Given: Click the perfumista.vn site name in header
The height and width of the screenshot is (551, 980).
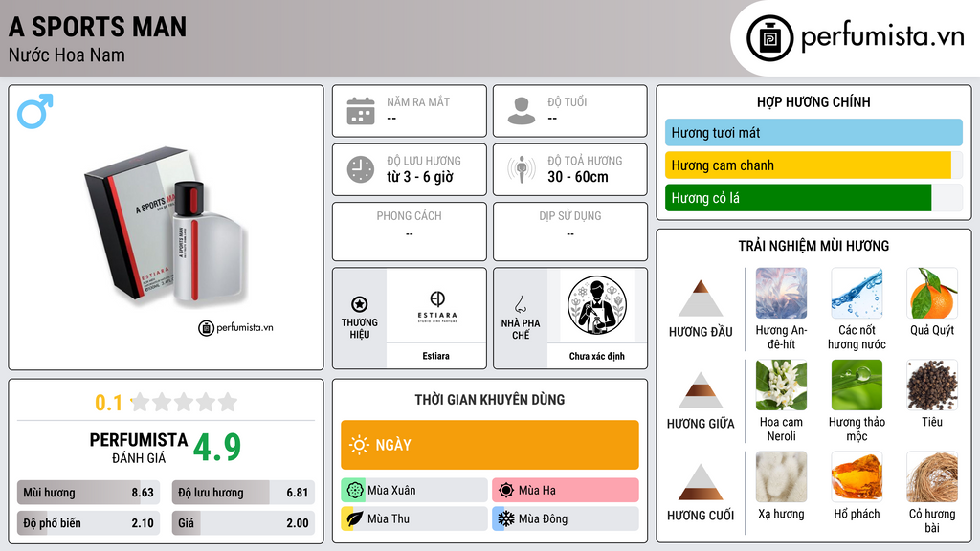Looking at the screenshot, I should click(882, 37).
